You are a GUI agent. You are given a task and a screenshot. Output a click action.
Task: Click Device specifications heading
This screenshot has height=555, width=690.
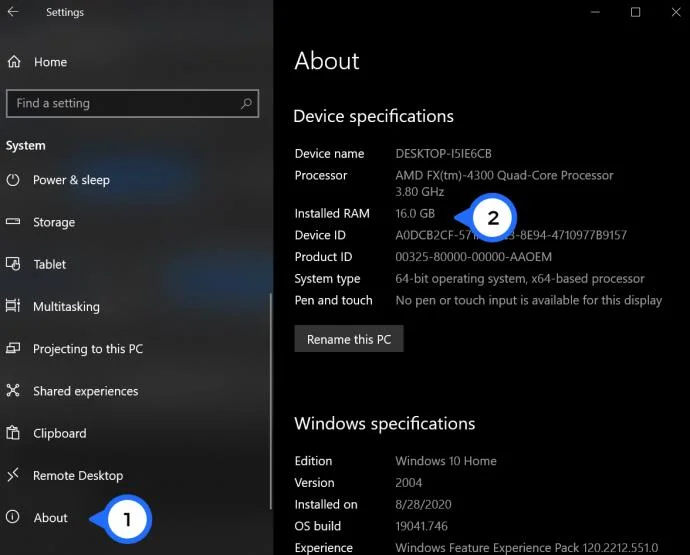pos(373,116)
